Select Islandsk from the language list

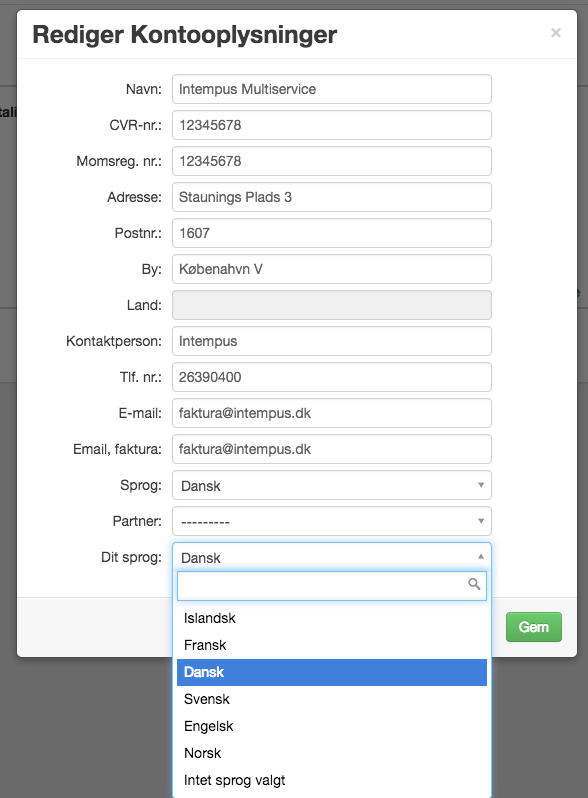pos(332,618)
